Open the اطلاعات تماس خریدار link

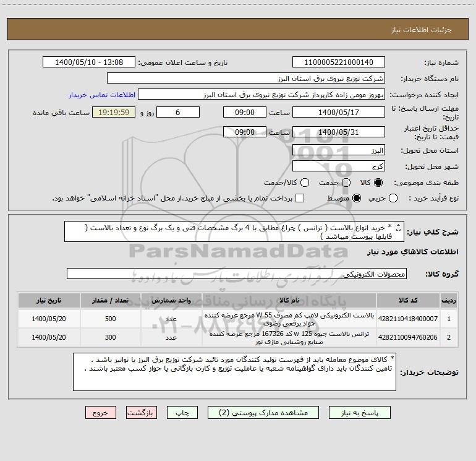[102, 95]
